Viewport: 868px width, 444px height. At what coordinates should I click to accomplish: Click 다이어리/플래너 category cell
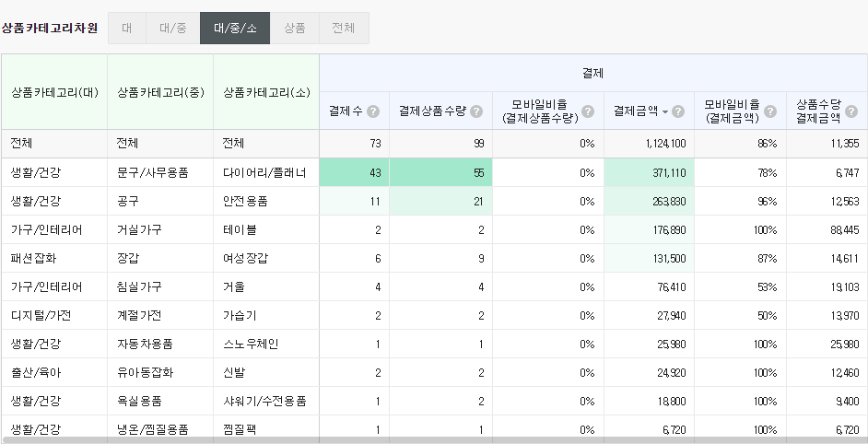[264, 173]
